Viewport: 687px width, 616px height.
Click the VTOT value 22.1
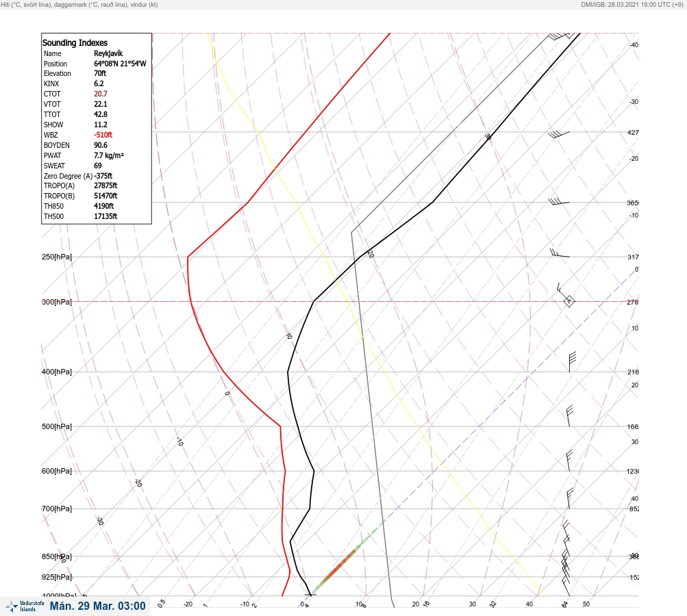100,104
